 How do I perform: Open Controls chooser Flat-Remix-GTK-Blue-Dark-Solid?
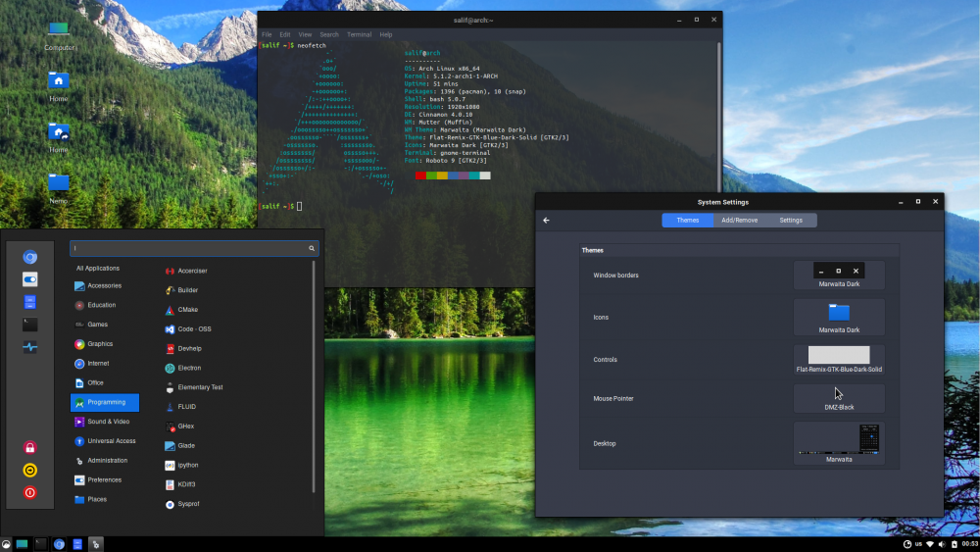pos(839,360)
